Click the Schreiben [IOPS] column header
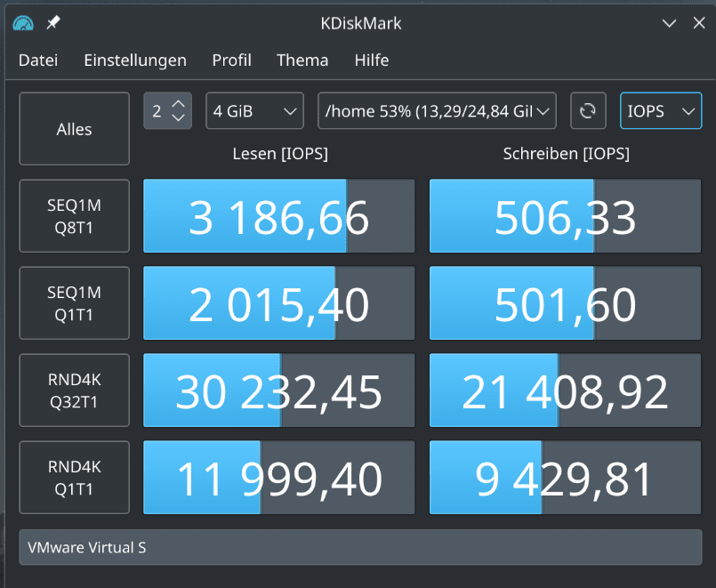716x588 pixels. click(567, 154)
